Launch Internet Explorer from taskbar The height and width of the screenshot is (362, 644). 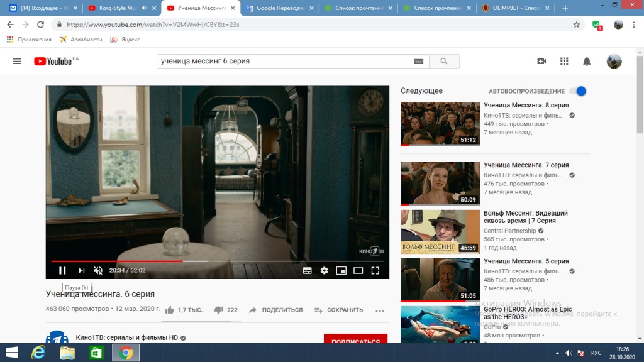[38, 353]
